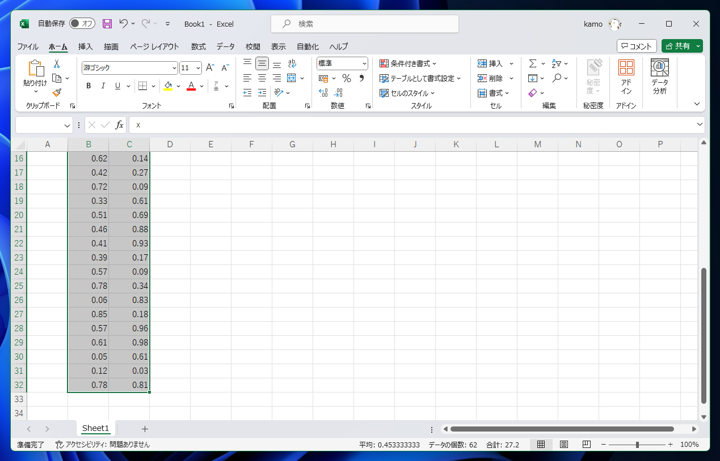This screenshot has width=720, height=461.
Task: Expand the formula bar chevron
Action: click(x=699, y=124)
